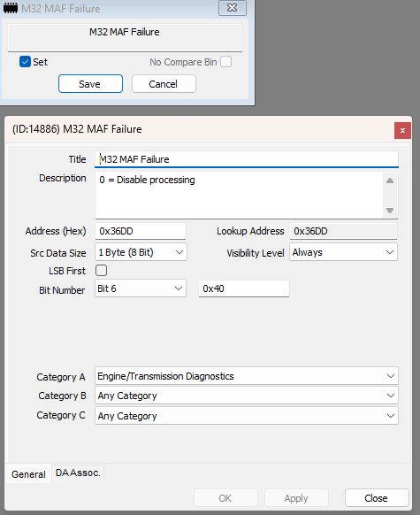
Task: Click the OK button
Action: 225,498
